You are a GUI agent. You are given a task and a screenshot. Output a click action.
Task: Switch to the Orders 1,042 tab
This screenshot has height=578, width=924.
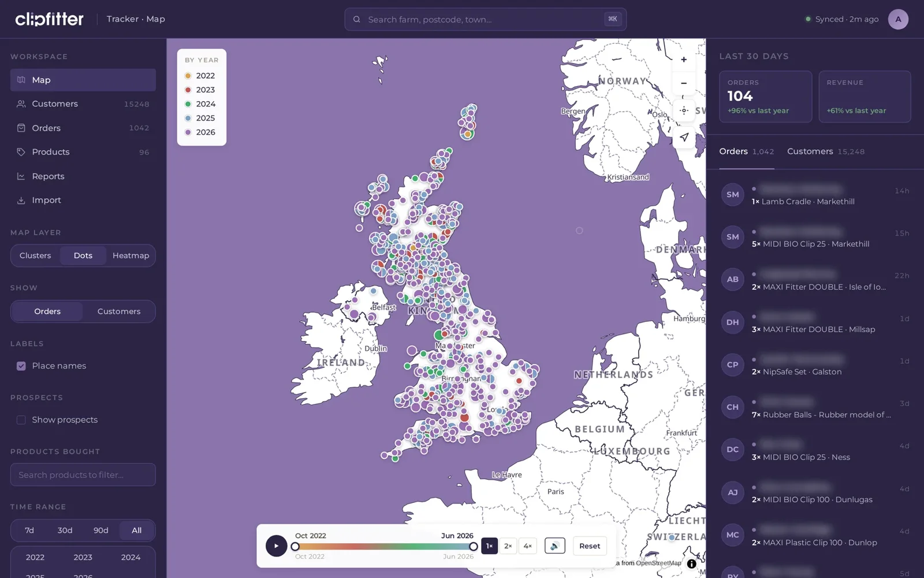[x=746, y=151]
